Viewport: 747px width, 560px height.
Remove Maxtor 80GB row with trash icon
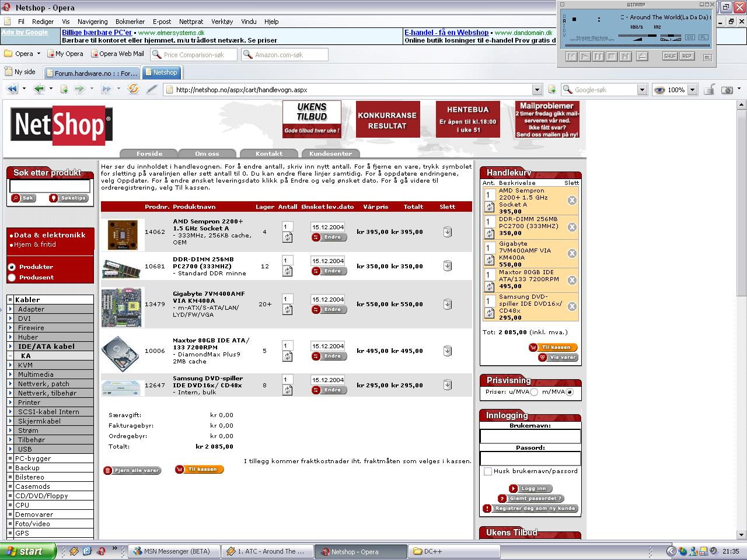[x=448, y=351]
